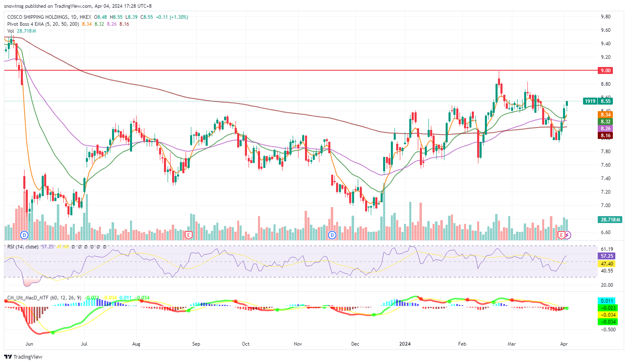628x364 pixels.
Task: Click the green 8.55 last price label
Action: (606, 101)
